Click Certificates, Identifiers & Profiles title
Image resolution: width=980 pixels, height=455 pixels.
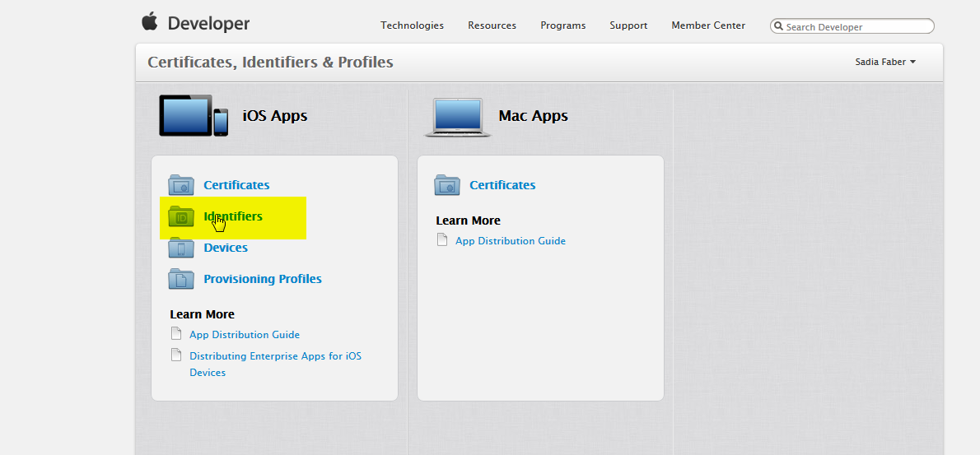271,63
